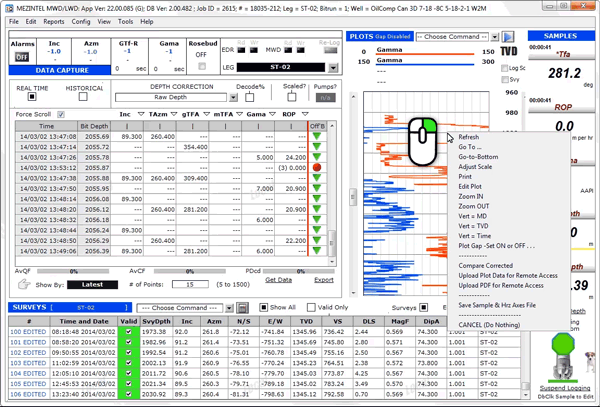
Task: Click the red circle in the 13:53:12 row
Action: pyautogui.click(x=316, y=168)
